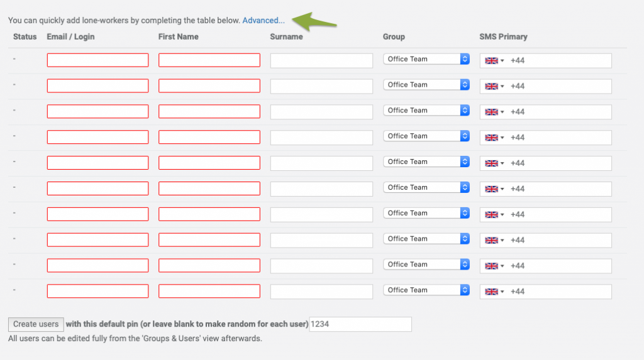The width and height of the screenshot is (644, 360).
Task: Click the second row SMS Primary phone field
Action: click(545, 86)
